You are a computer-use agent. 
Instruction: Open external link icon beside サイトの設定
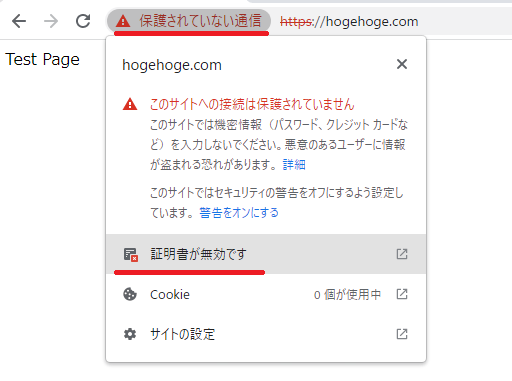coord(402,334)
